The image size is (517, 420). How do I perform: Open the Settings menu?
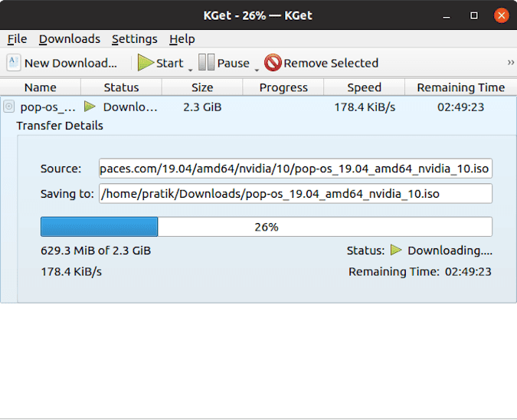click(135, 39)
